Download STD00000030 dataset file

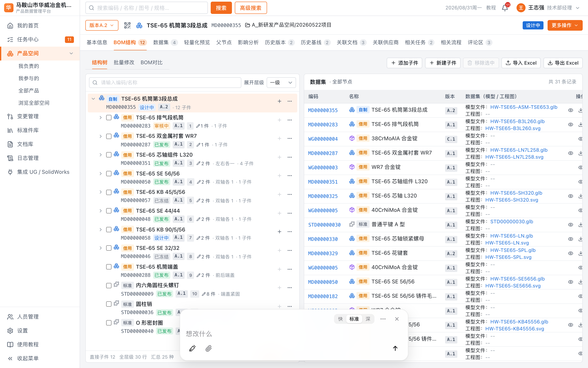[580, 225]
